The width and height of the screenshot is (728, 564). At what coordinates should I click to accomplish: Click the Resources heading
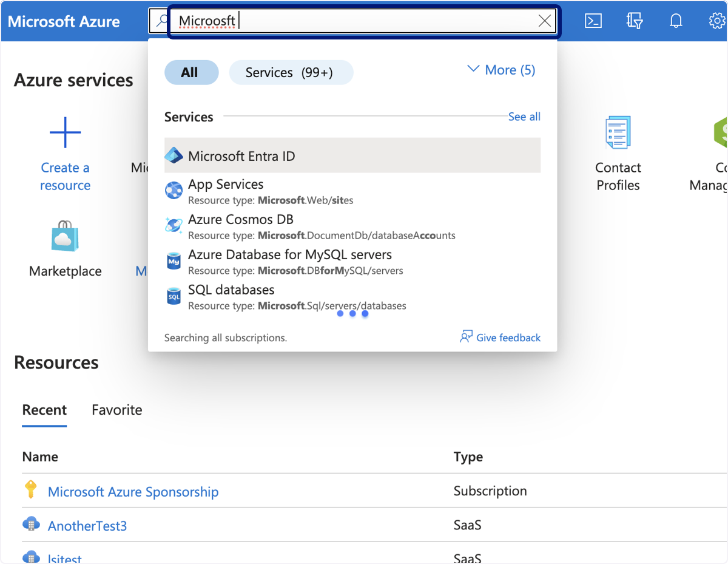click(56, 362)
